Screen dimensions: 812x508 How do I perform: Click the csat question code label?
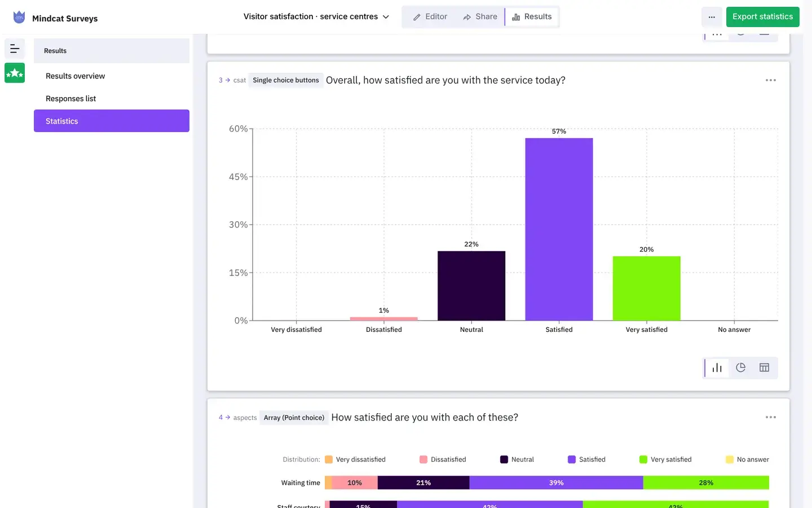[240, 80]
